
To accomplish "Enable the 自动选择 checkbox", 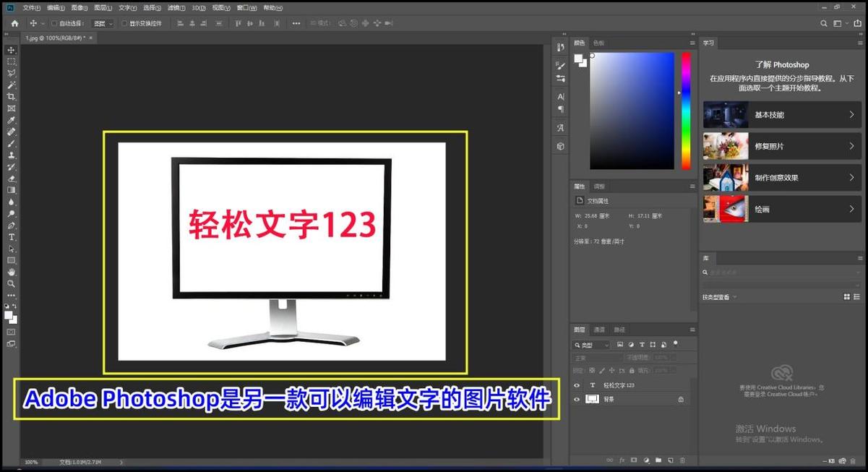I will [53, 23].
